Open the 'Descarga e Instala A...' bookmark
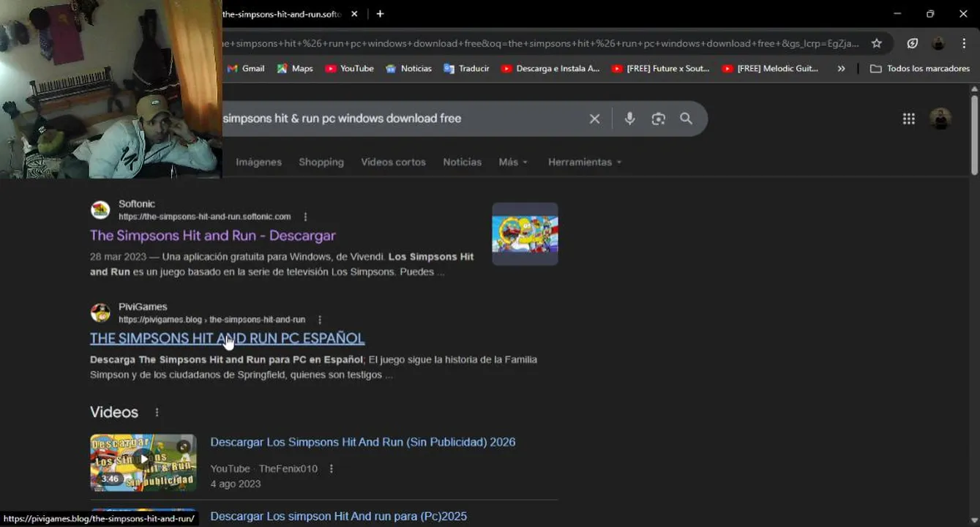This screenshot has width=980, height=527. (x=550, y=68)
